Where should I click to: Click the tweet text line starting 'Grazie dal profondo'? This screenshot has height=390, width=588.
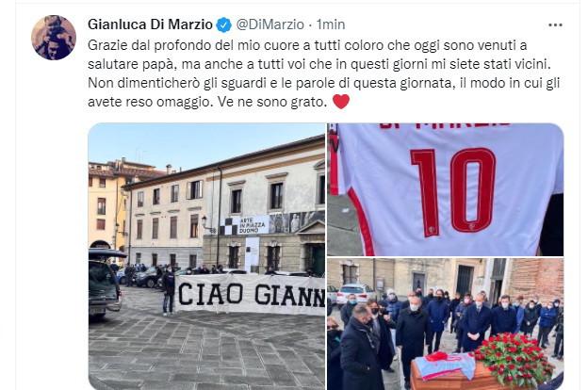point(307,45)
